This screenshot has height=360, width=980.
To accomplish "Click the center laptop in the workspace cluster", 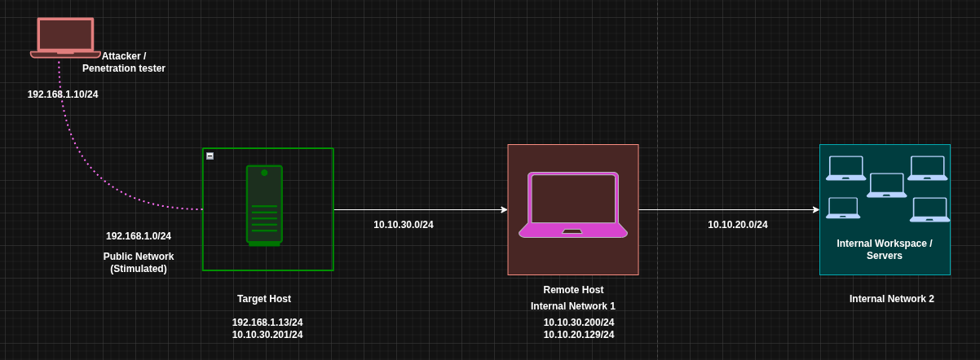I will pos(886,186).
